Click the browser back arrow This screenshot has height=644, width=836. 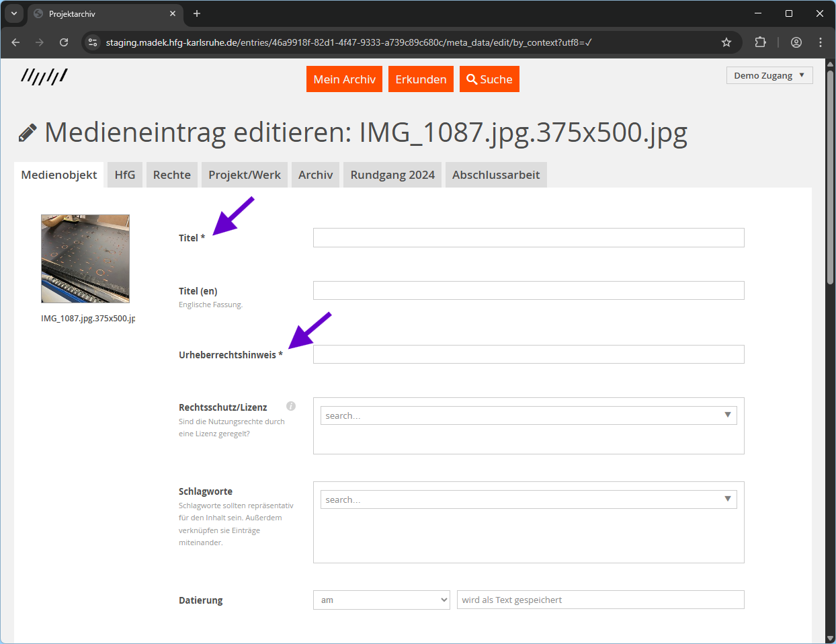point(15,42)
